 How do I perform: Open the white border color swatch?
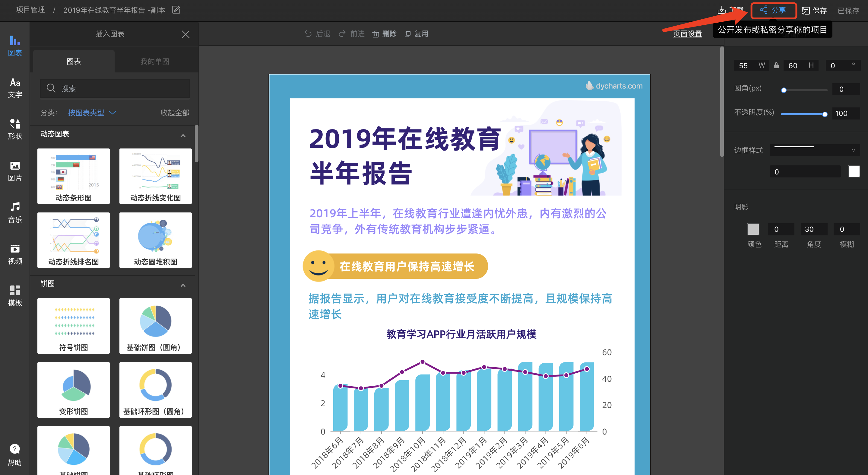point(854,172)
